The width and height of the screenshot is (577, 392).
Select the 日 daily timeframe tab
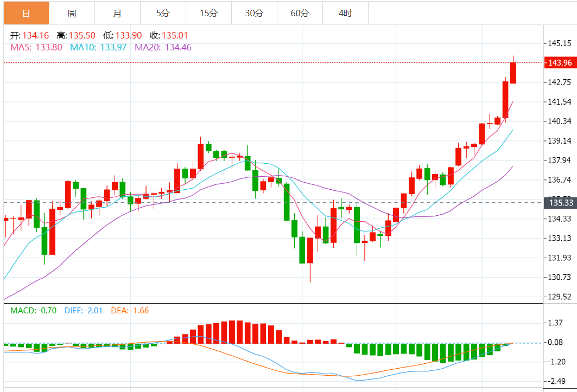[x=26, y=13]
